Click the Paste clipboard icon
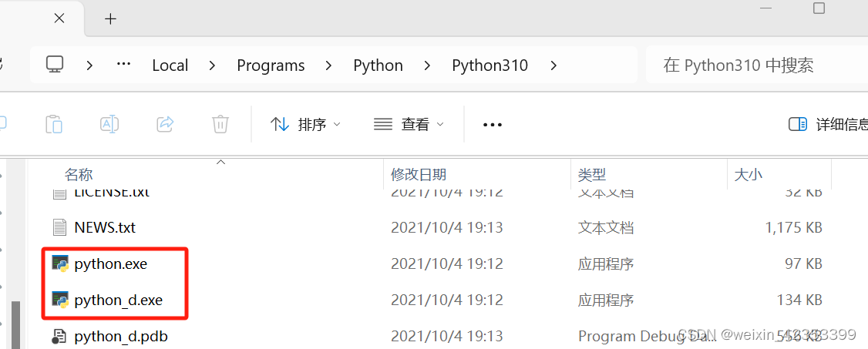868x349 pixels. [x=54, y=124]
